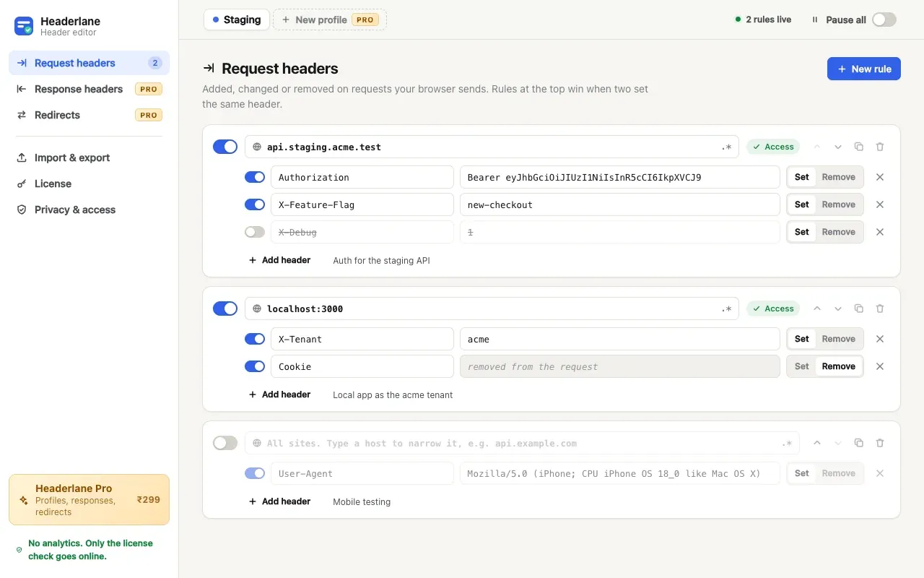Open the License page
The height and width of the screenshot is (578, 924).
[89, 184]
